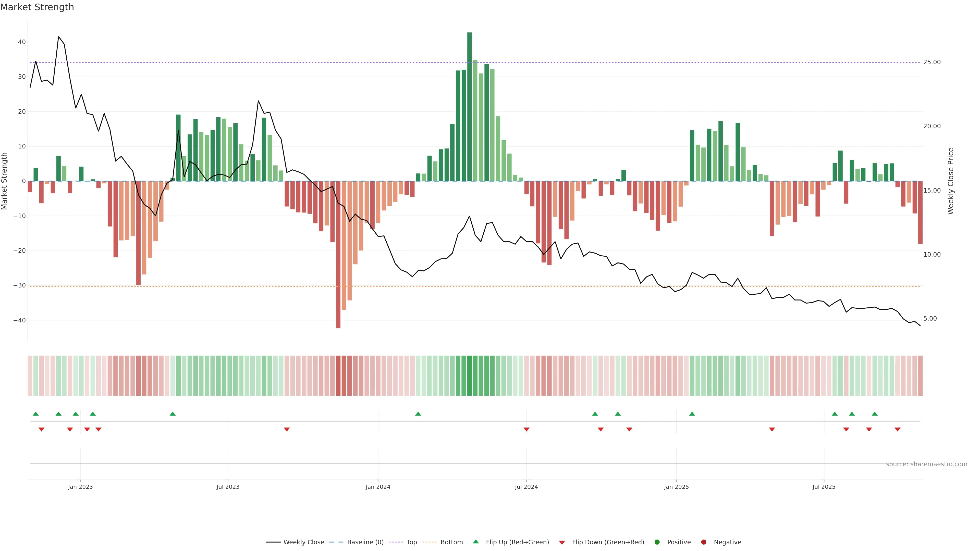Click the Jan 2024 x-axis label
Viewport: 980px width, 551px height.
tap(378, 487)
